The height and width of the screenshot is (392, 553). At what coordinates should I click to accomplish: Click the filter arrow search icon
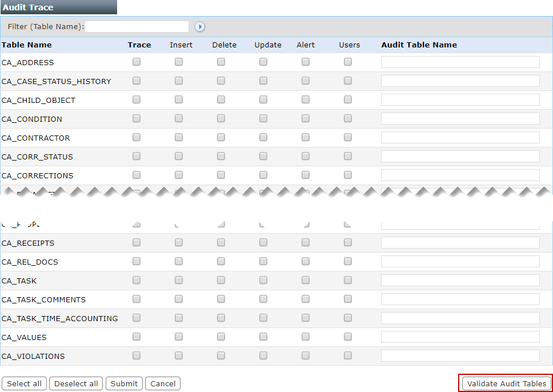coord(199,26)
